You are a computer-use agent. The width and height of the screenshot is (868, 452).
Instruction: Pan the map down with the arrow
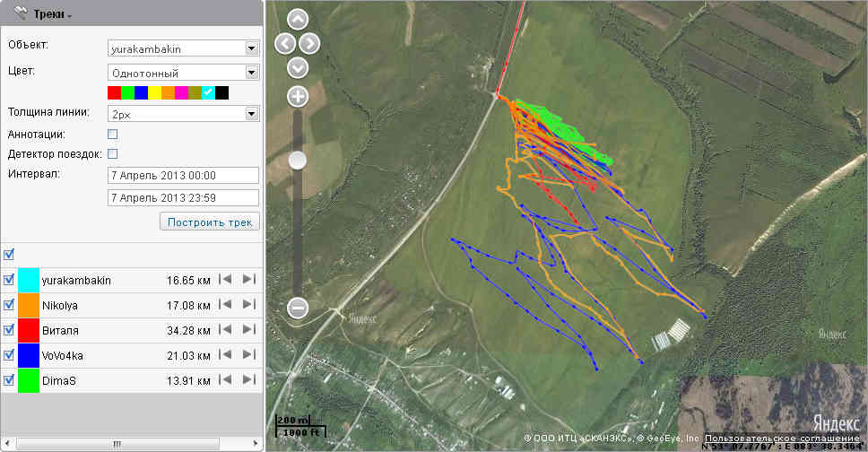tap(298, 67)
